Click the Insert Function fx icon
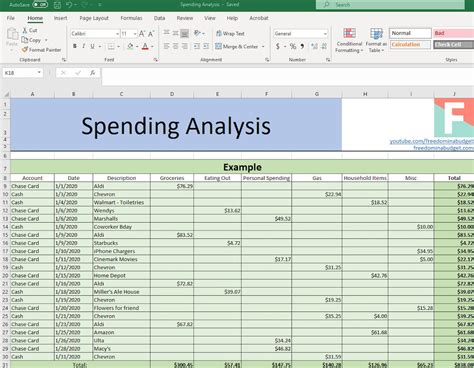The image size is (474, 368). [x=93, y=73]
